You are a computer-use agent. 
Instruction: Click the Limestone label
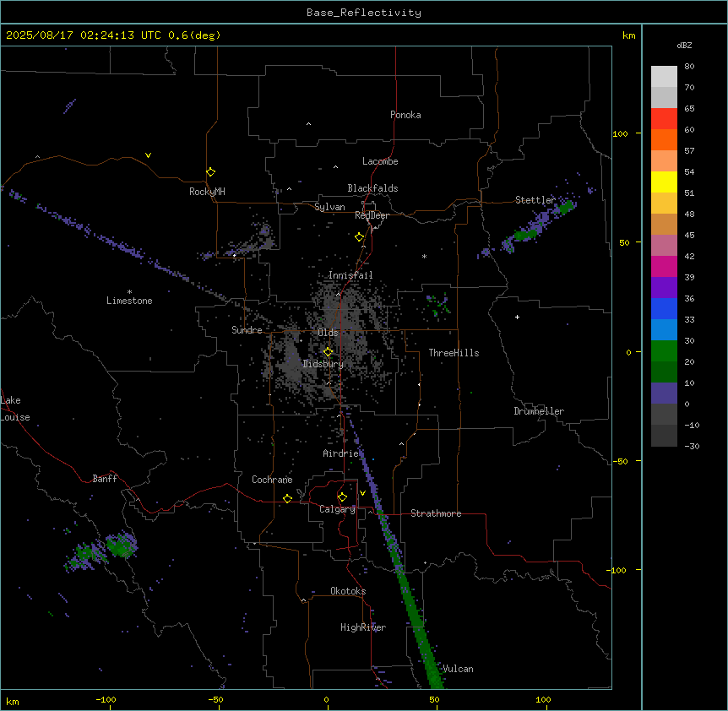point(129,301)
